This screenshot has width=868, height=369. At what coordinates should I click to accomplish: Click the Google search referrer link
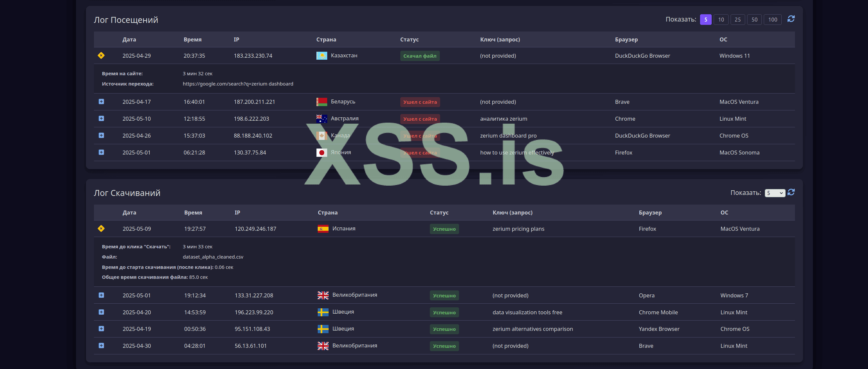pyautogui.click(x=238, y=84)
